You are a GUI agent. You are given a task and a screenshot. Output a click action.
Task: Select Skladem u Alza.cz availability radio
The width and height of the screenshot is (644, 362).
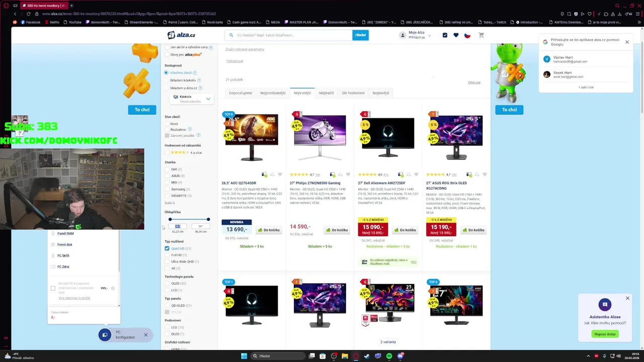[x=166, y=88]
